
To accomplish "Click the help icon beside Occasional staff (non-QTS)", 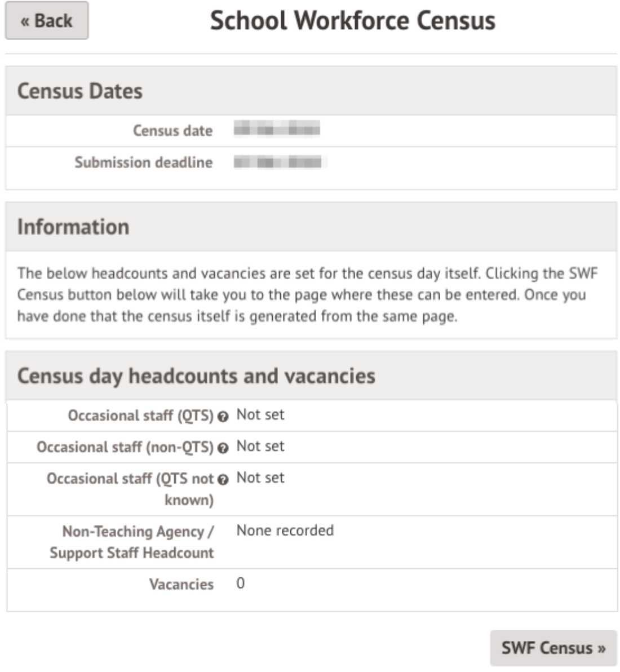I will 223,449.
